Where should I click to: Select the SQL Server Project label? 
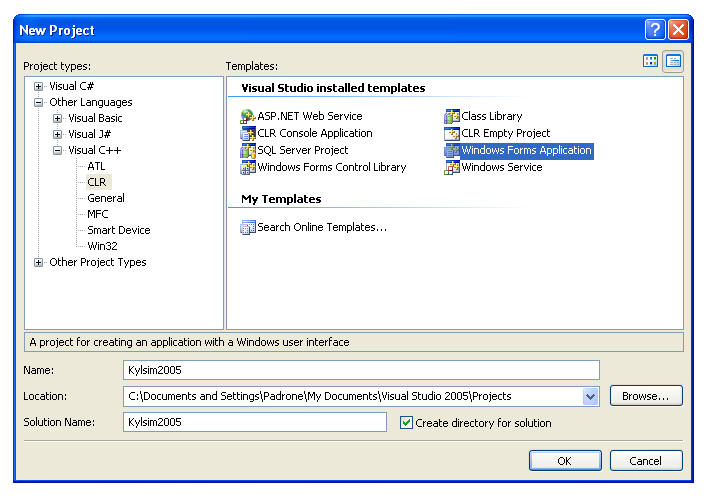click(x=303, y=151)
